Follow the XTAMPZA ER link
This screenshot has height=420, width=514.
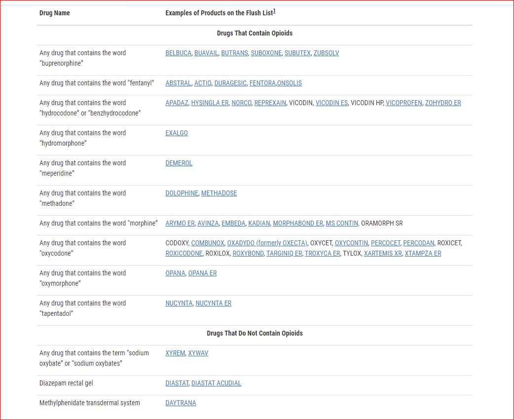click(423, 254)
